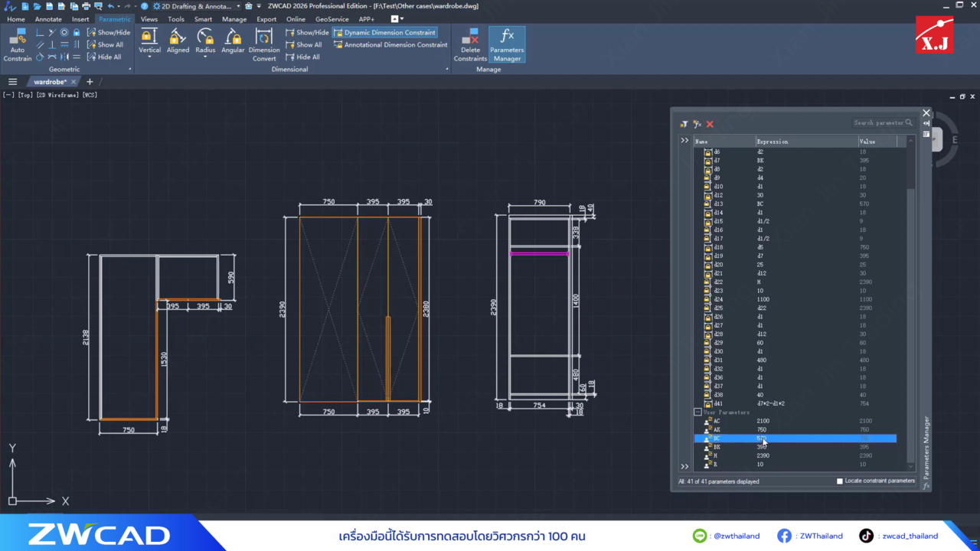Open the Insert ribbon tab
This screenshot has height=551, width=980.
(80, 19)
